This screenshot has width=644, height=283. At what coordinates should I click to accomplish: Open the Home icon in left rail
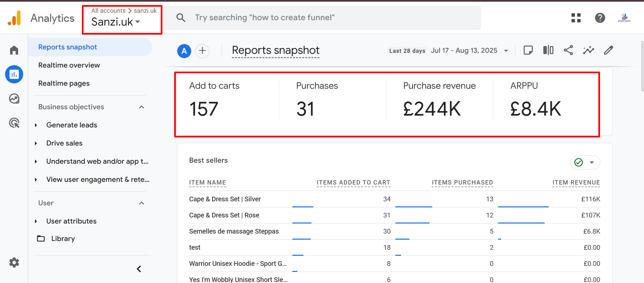click(14, 50)
